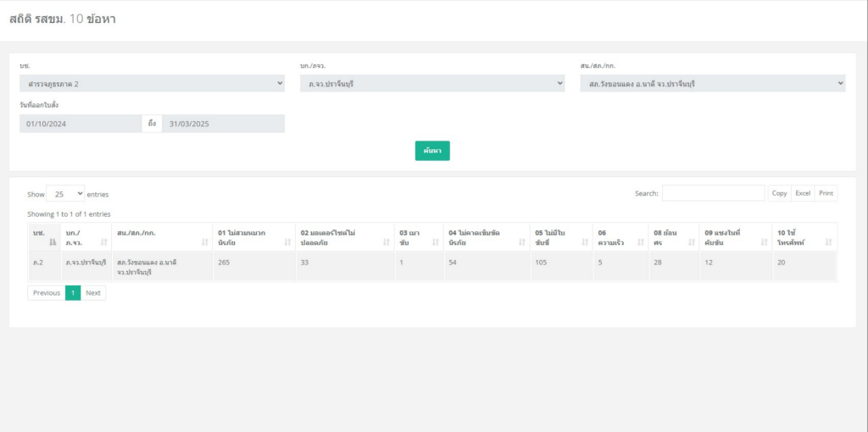868x432 pixels.
Task: Click the start date field 01/10/2024
Action: point(81,124)
